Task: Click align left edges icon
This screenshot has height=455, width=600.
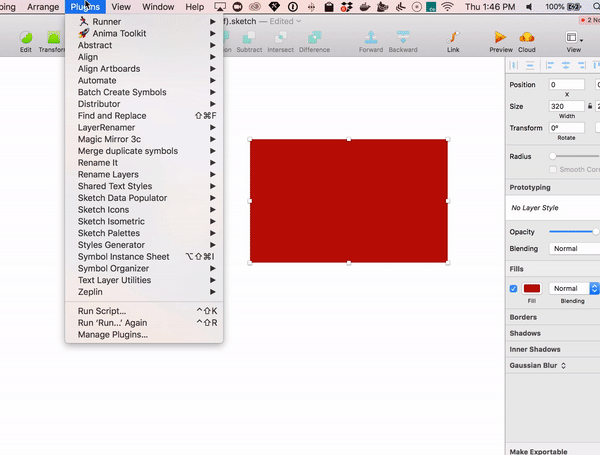Action: pos(550,65)
